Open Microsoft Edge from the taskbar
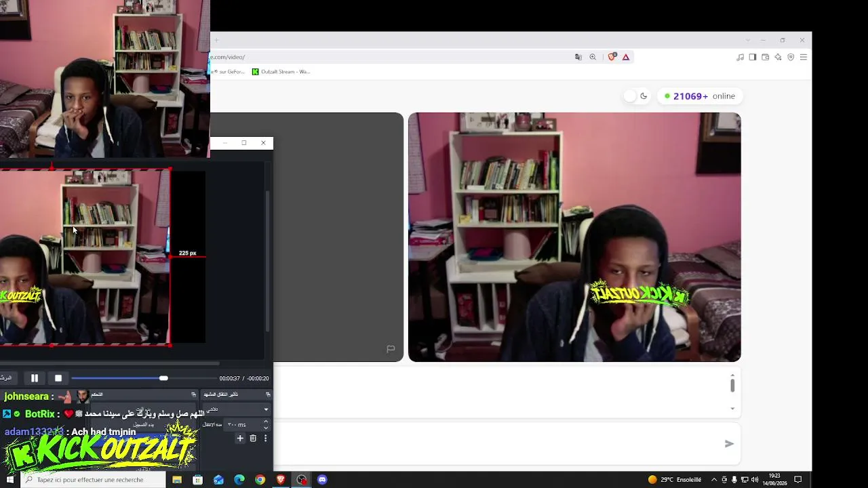 239,480
